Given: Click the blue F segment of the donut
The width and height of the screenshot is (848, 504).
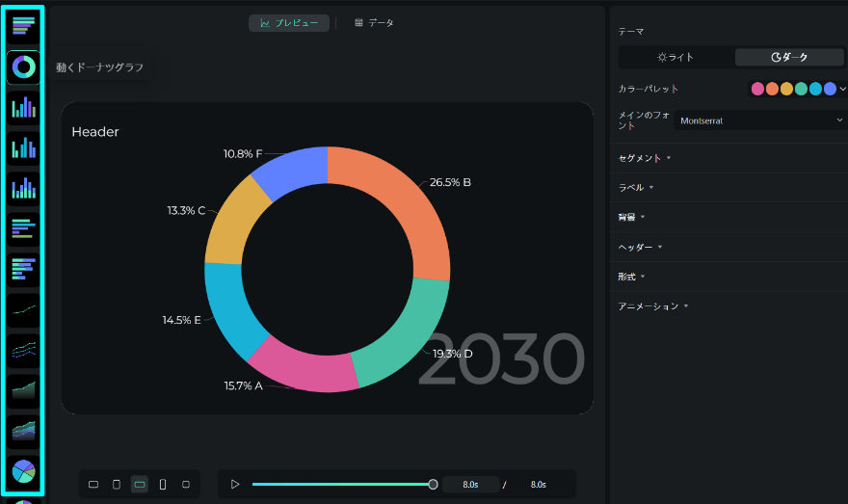Looking at the screenshot, I should tap(295, 171).
